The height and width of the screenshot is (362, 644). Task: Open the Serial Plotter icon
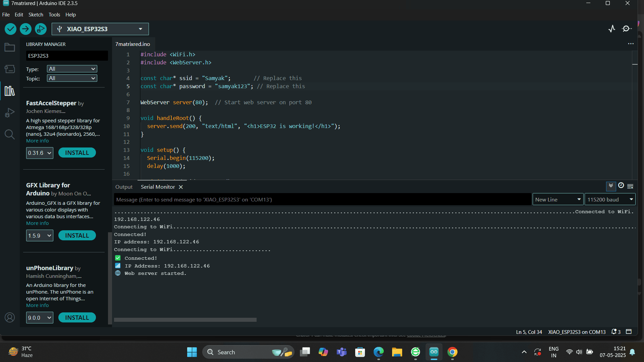612,29
